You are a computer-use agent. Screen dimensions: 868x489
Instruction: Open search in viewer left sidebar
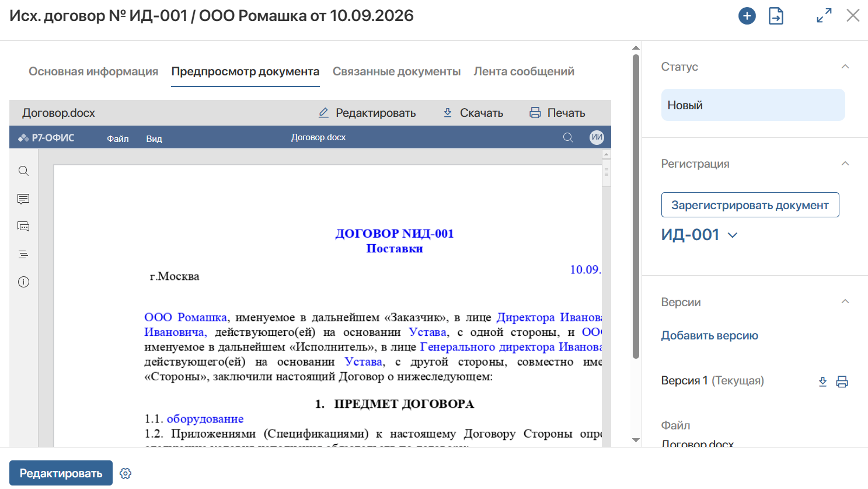pos(23,171)
